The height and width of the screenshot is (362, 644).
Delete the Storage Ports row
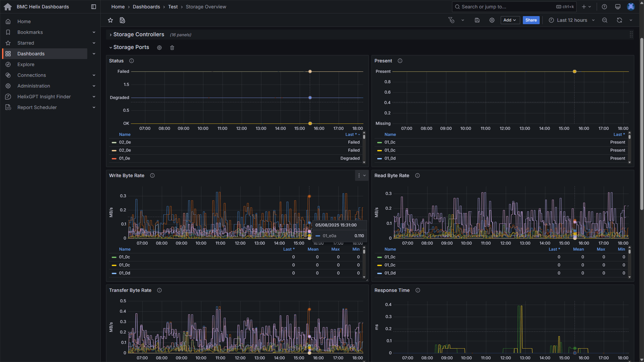click(172, 48)
